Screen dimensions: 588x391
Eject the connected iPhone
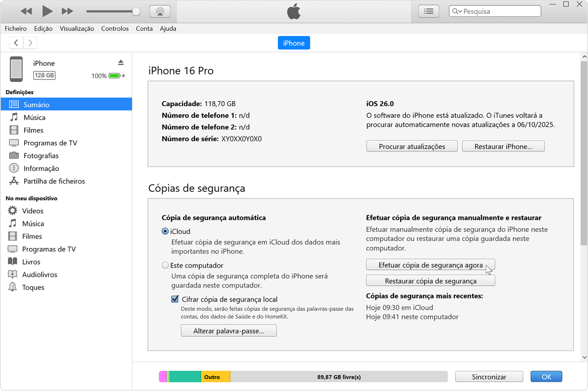point(121,62)
